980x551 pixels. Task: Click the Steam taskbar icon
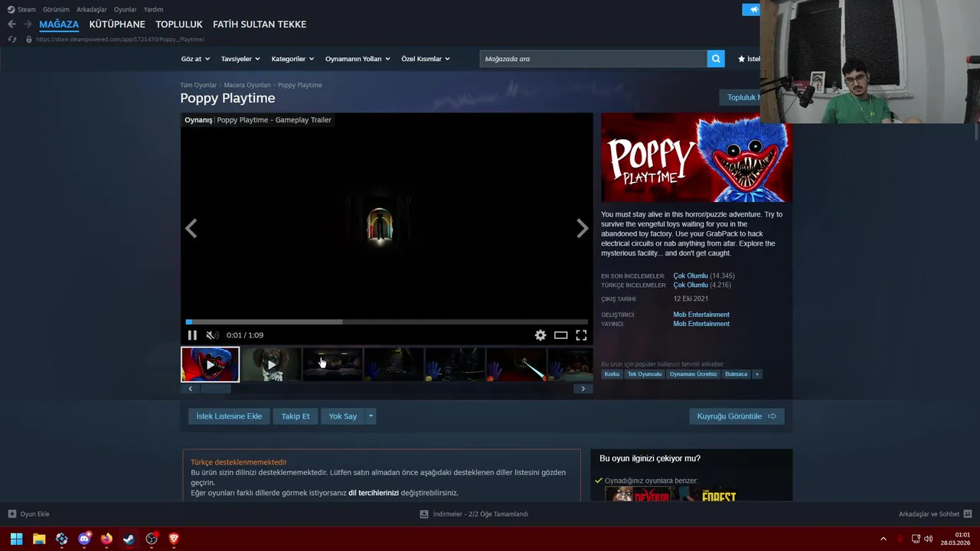tap(129, 539)
